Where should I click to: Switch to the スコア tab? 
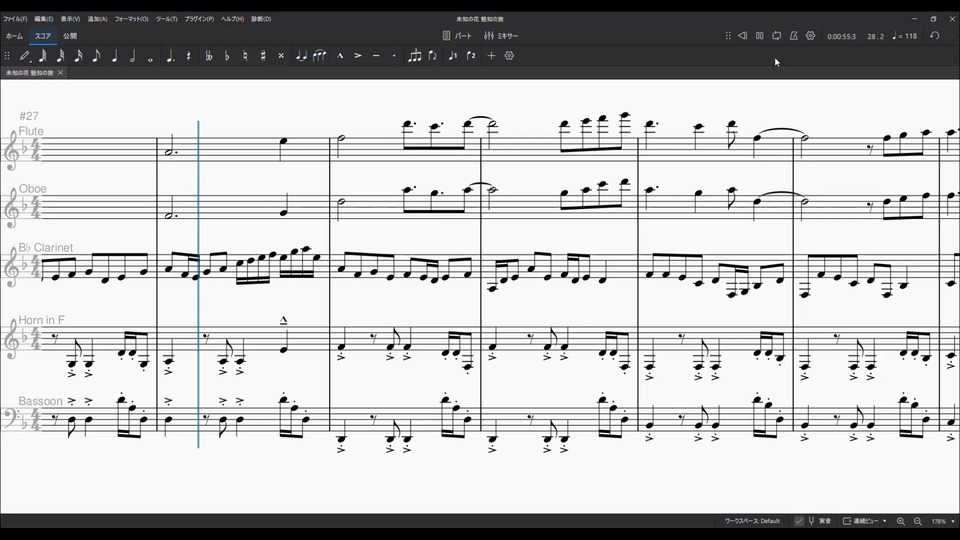click(x=43, y=36)
